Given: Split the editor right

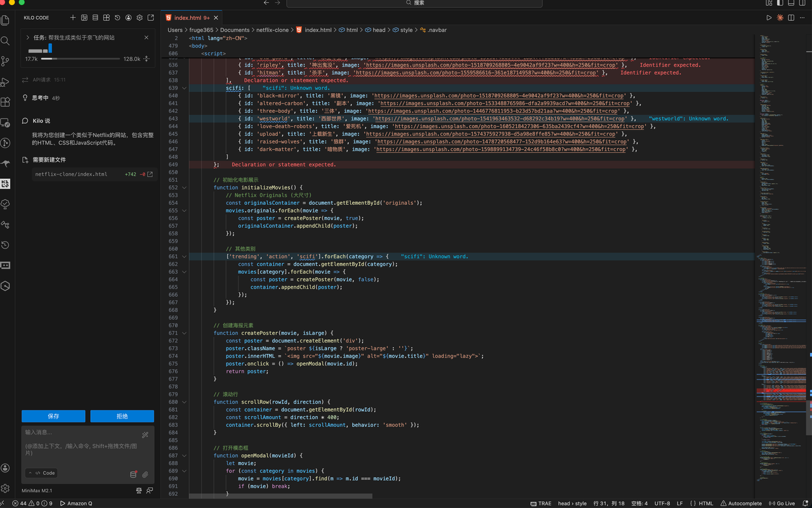Looking at the screenshot, I should (791, 18).
